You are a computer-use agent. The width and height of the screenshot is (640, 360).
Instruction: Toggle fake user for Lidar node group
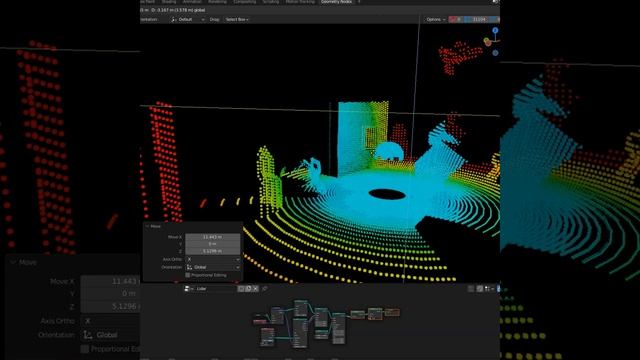[241, 289]
